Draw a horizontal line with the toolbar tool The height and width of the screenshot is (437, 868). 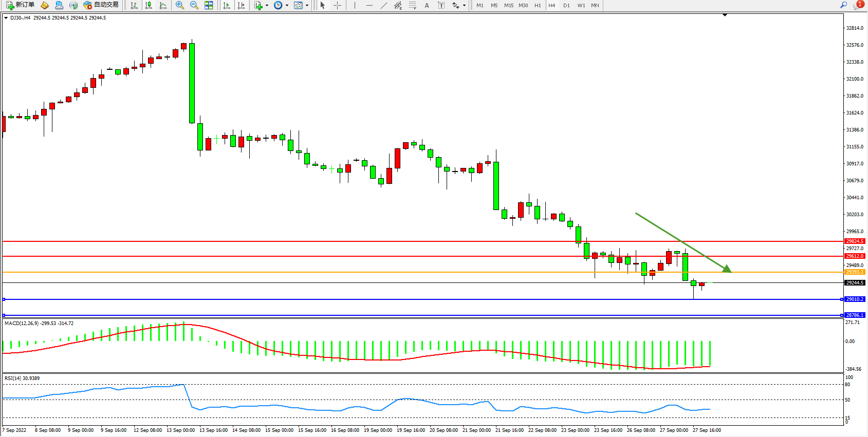pos(370,5)
